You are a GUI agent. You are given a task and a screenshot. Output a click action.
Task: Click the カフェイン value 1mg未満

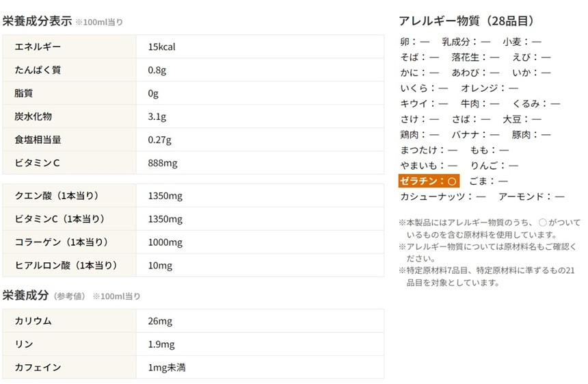[167, 368]
